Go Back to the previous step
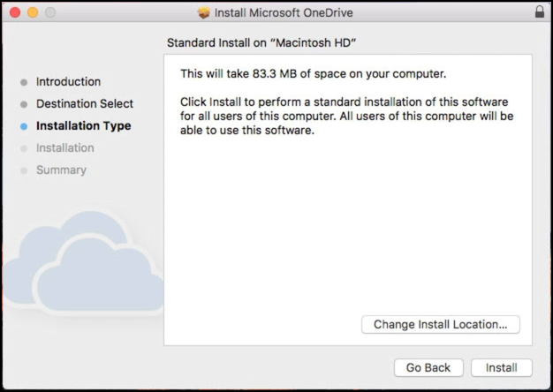Viewport: 553px width, 392px height. (x=428, y=367)
